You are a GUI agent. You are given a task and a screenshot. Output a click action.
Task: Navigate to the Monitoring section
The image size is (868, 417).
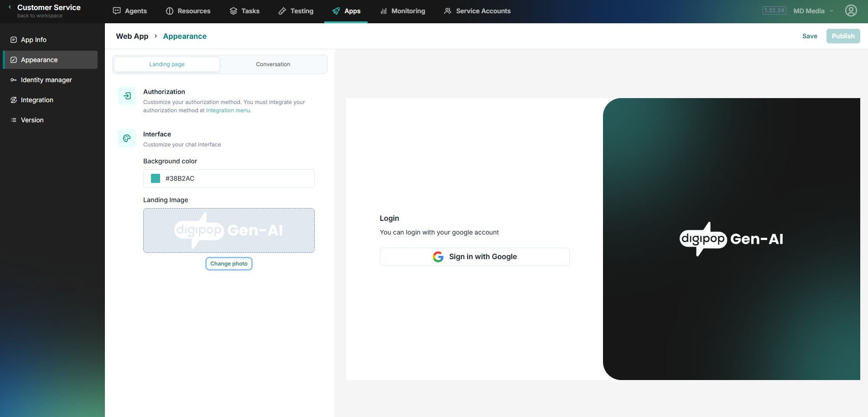point(403,11)
